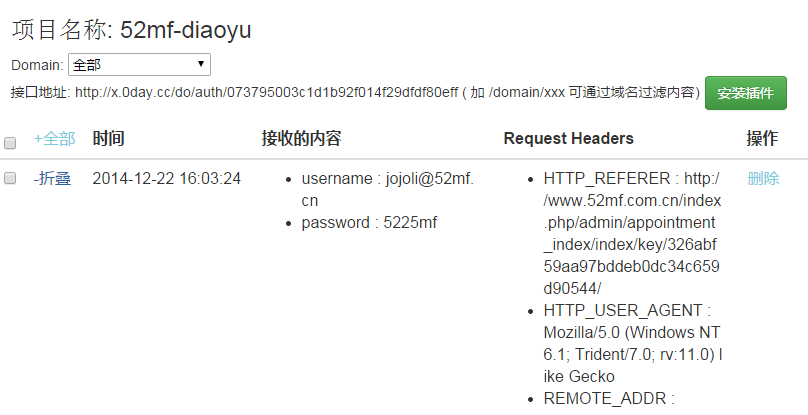Collapse the record using -折叠
The width and height of the screenshot is (808, 415).
click(52, 178)
